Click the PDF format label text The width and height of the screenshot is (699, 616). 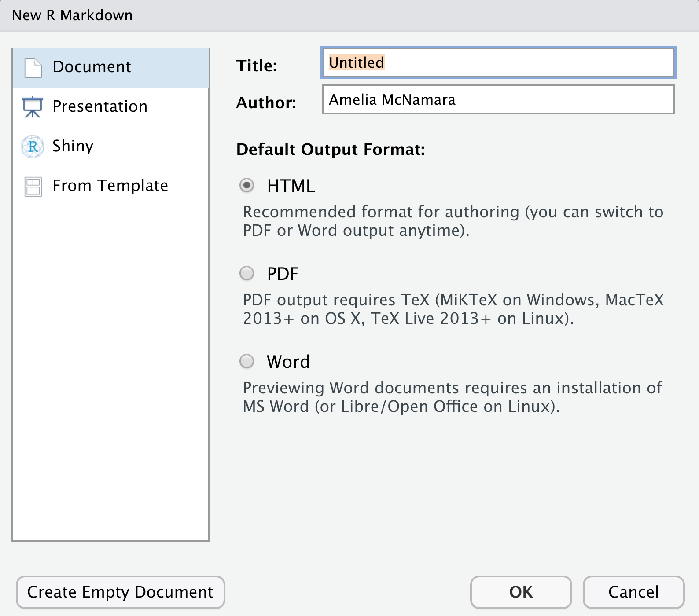[283, 274]
